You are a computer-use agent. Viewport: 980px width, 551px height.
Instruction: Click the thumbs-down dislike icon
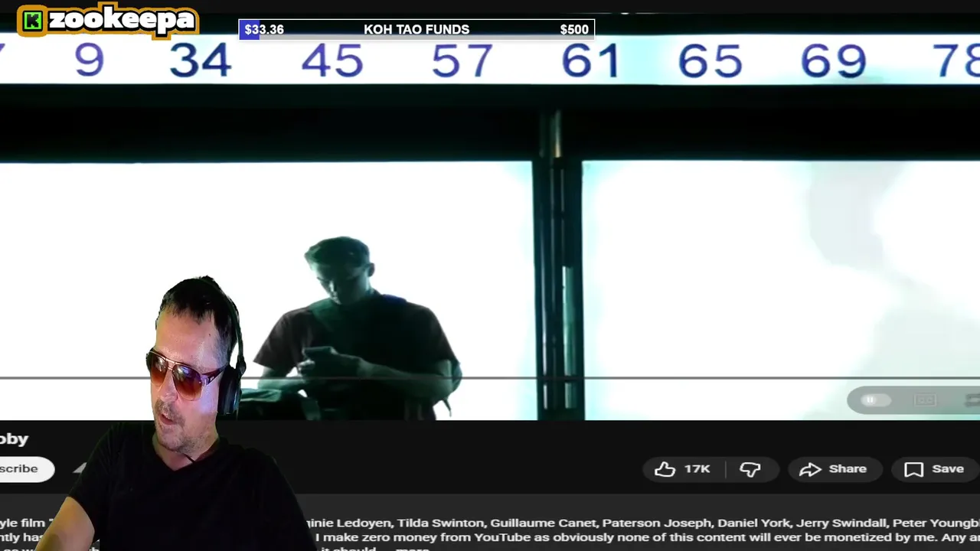tap(750, 469)
